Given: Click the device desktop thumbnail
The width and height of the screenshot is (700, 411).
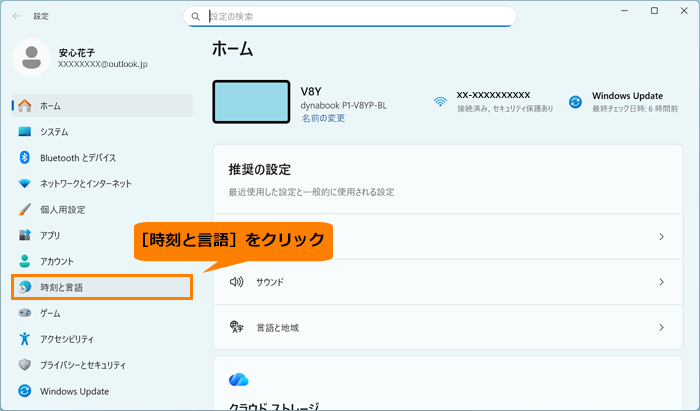Looking at the screenshot, I should coord(251,102).
